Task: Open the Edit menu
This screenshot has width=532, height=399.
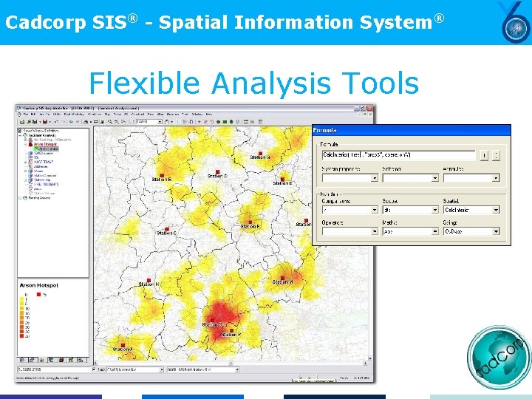Action: coord(33,115)
